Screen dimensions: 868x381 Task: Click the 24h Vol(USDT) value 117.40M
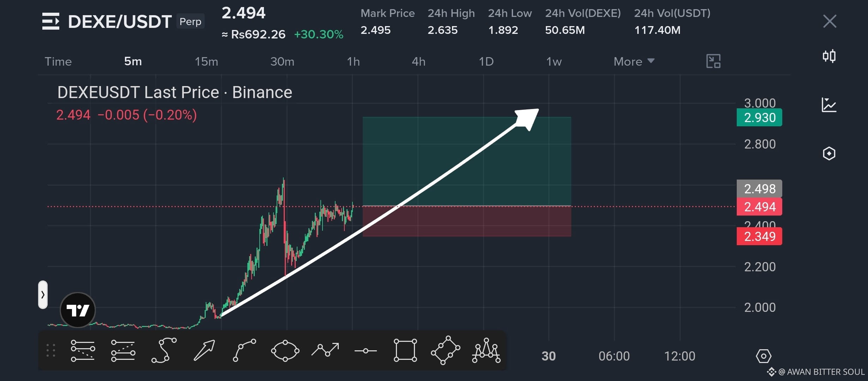pyautogui.click(x=657, y=30)
